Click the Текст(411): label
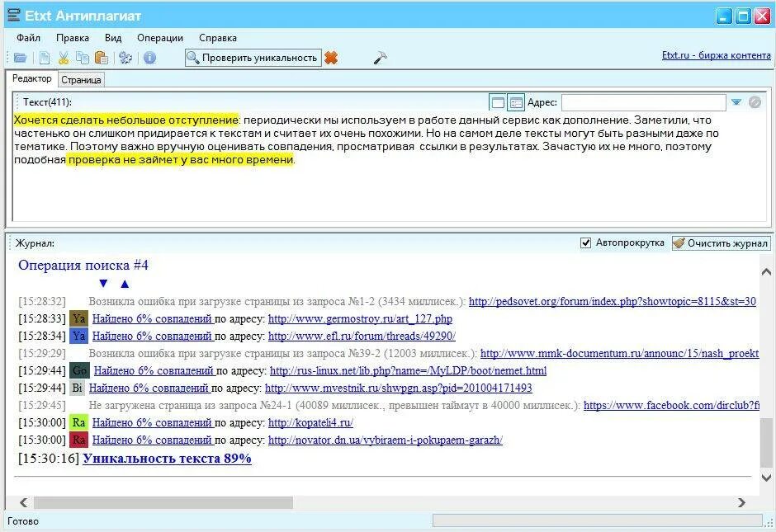 coord(47,102)
